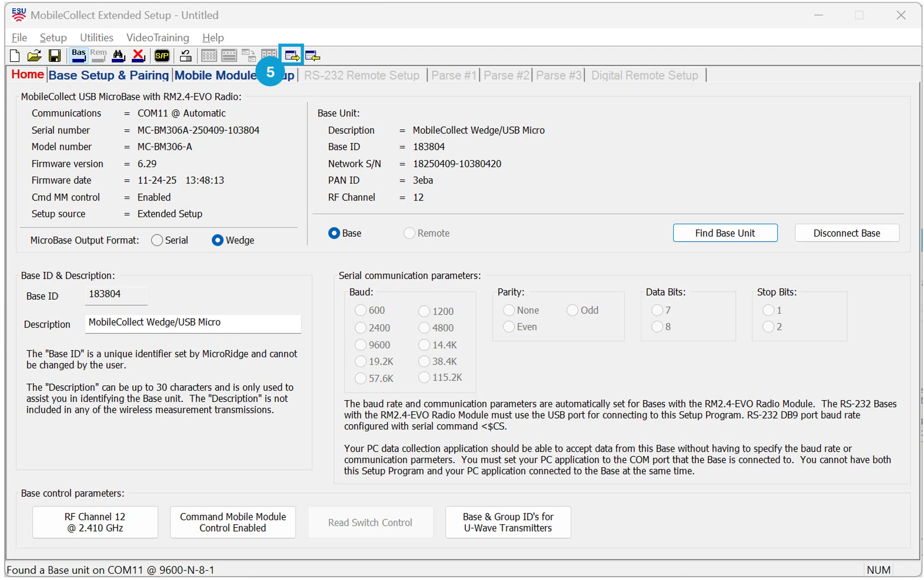Open the File menu
Screen dimensions: 924x580
click(x=19, y=37)
